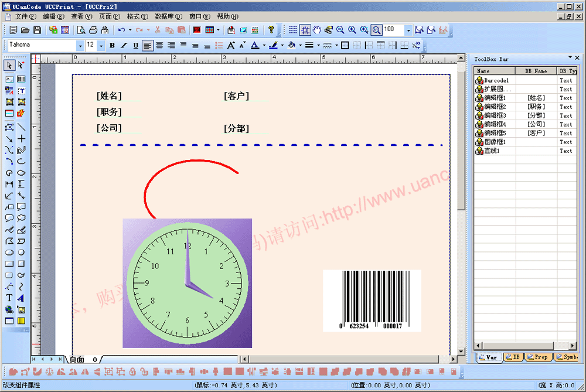The image size is (586, 392).
Task: Open the font size 12 dropdown
Action: coord(101,45)
